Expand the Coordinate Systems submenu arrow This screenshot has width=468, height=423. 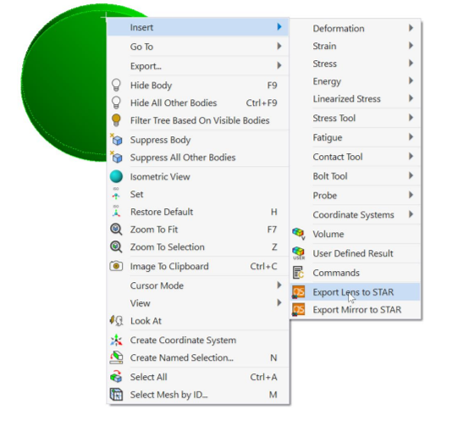(411, 214)
